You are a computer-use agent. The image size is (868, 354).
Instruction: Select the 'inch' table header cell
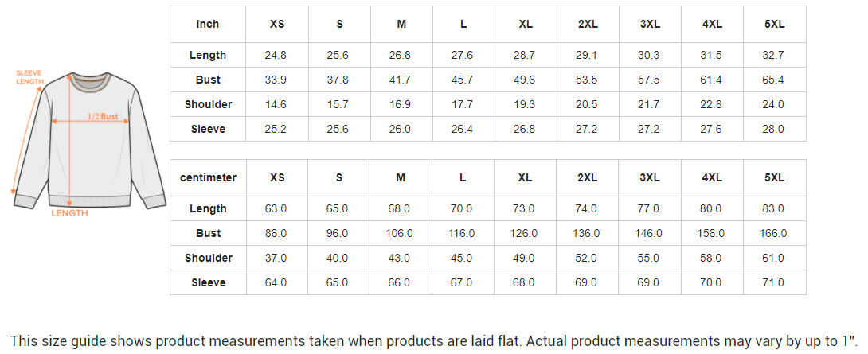tap(208, 24)
